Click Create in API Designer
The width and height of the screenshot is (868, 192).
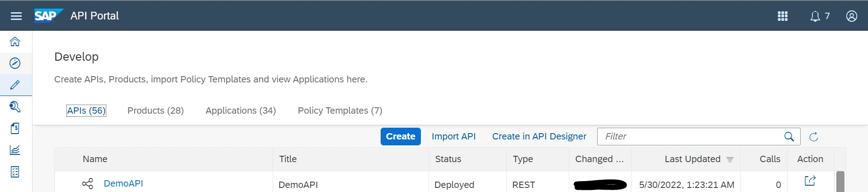pos(539,136)
